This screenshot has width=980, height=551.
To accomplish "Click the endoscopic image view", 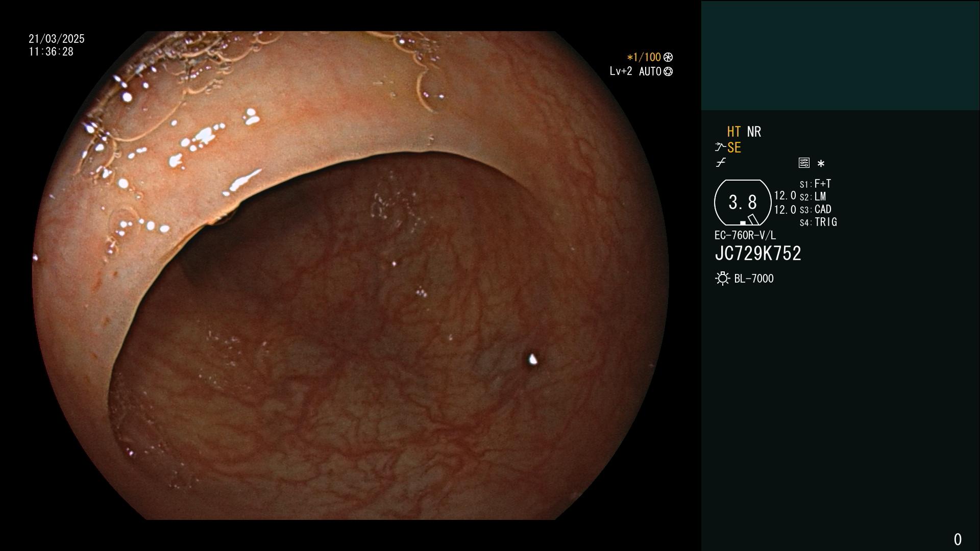I will tap(351, 275).
